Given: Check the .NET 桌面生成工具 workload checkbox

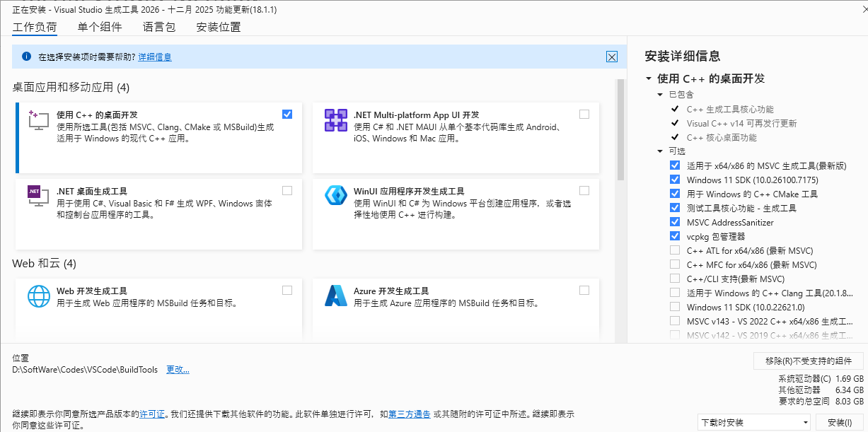Looking at the screenshot, I should tap(287, 190).
